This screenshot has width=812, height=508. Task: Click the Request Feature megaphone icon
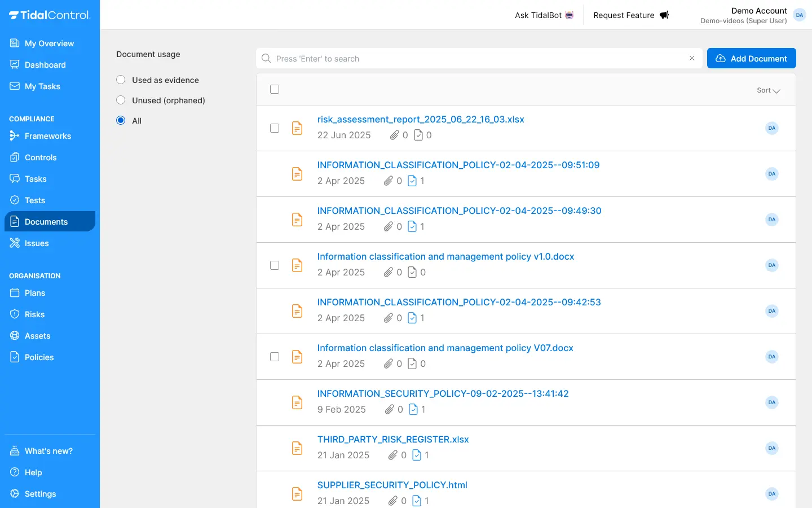click(664, 15)
